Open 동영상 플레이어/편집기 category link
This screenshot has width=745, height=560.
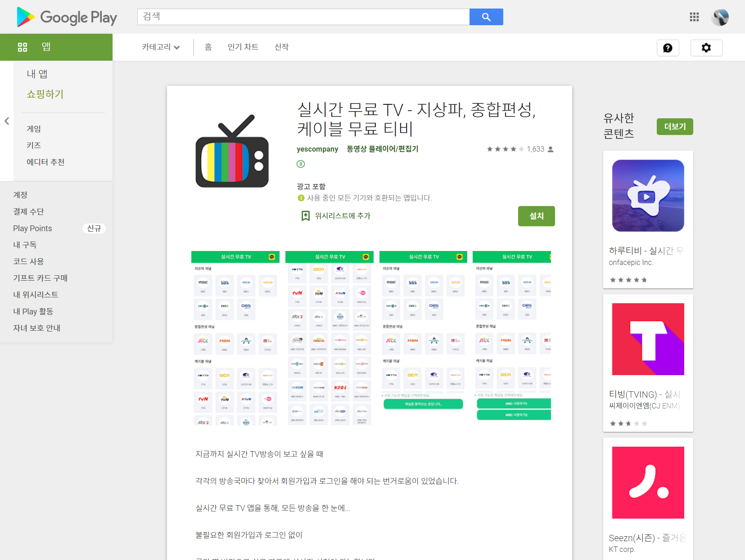tap(383, 149)
